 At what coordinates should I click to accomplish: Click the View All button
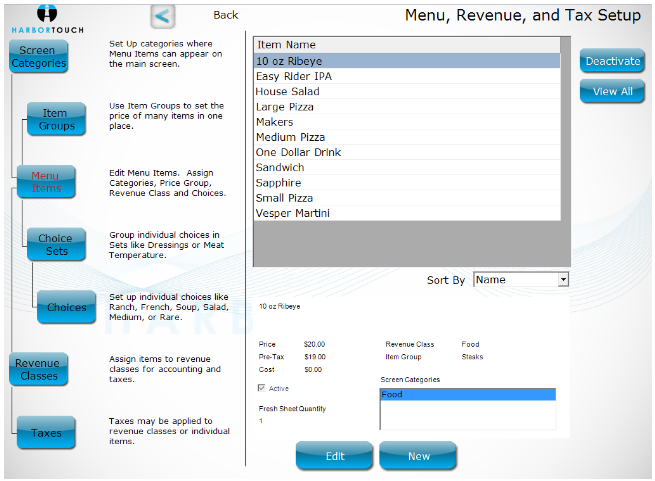click(x=612, y=91)
